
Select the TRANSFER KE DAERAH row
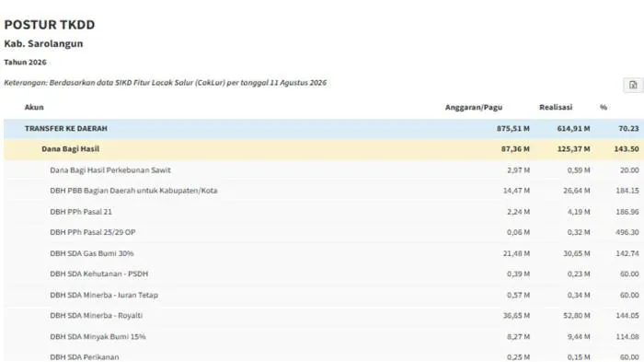pyautogui.click(x=324, y=129)
